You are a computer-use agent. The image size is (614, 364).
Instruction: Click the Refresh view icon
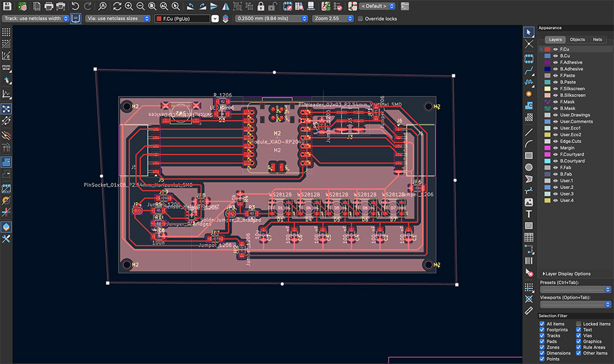tap(117, 6)
